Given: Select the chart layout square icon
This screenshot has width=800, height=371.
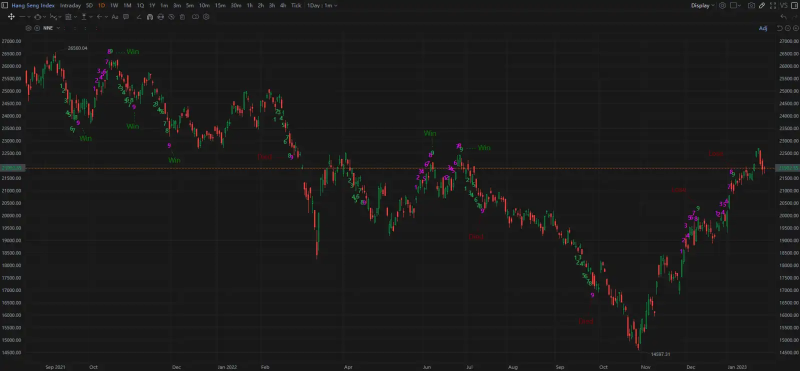Looking at the screenshot, I should pos(733,5).
